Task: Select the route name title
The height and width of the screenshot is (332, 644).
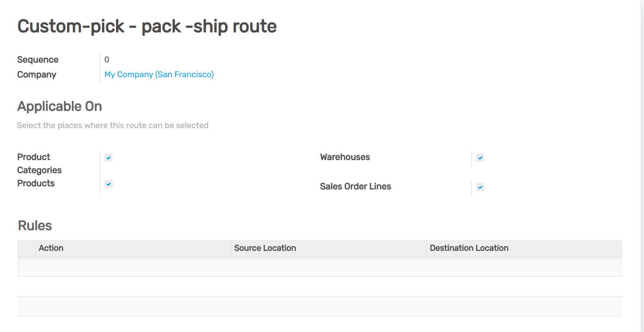Action: (x=146, y=26)
